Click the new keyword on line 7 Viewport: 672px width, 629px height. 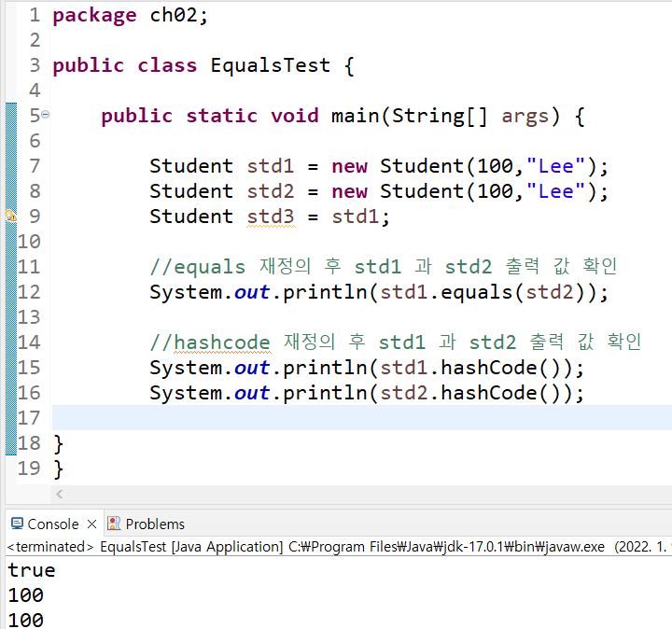[x=350, y=166]
